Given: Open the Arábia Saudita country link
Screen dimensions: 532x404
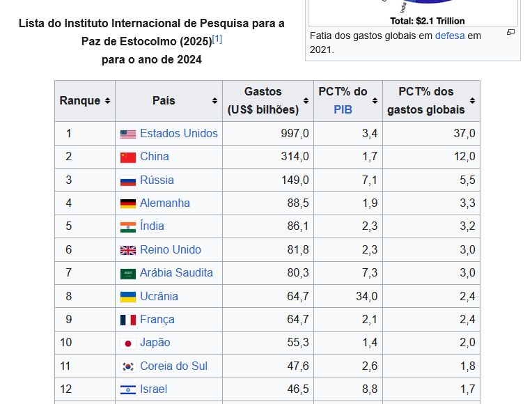Looking at the screenshot, I should point(176,273).
